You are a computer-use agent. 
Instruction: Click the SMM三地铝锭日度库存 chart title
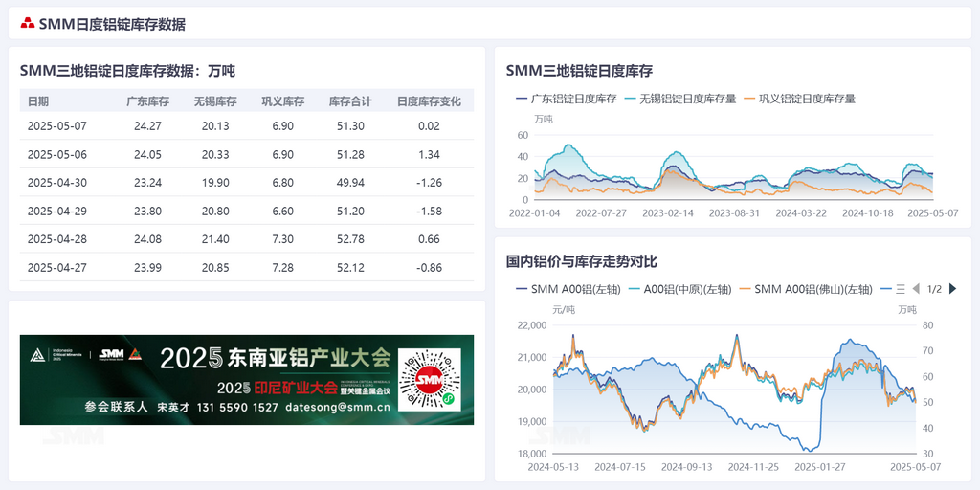[x=579, y=71]
